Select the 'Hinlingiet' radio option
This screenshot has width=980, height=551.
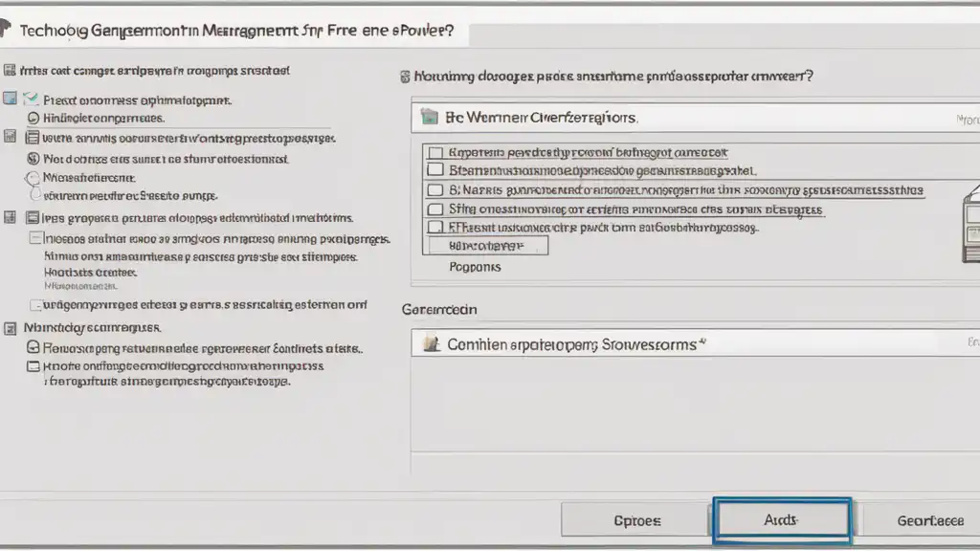coord(33,119)
